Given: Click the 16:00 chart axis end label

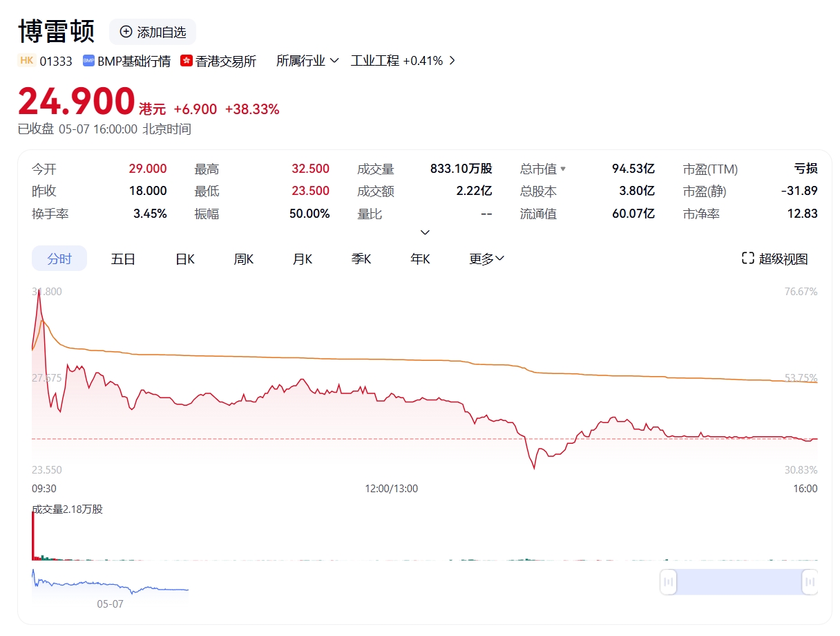Looking at the screenshot, I should click(x=805, y=489).
